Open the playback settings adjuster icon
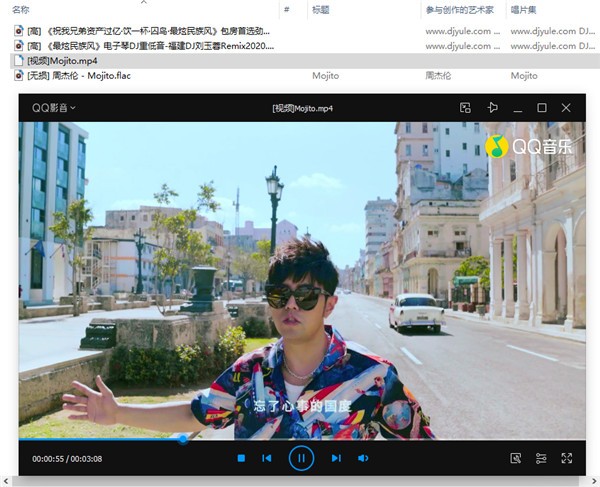This screenshot has width=600, height=487. pos(541,458)
